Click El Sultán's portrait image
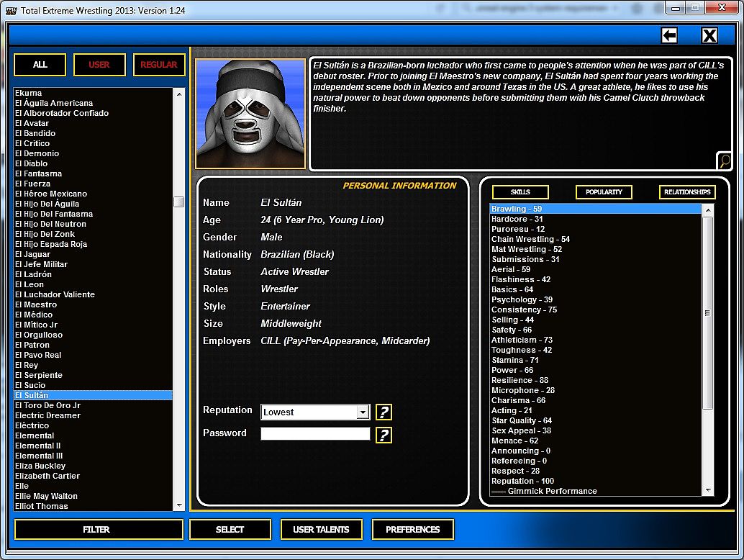 [x=250, y=114]
